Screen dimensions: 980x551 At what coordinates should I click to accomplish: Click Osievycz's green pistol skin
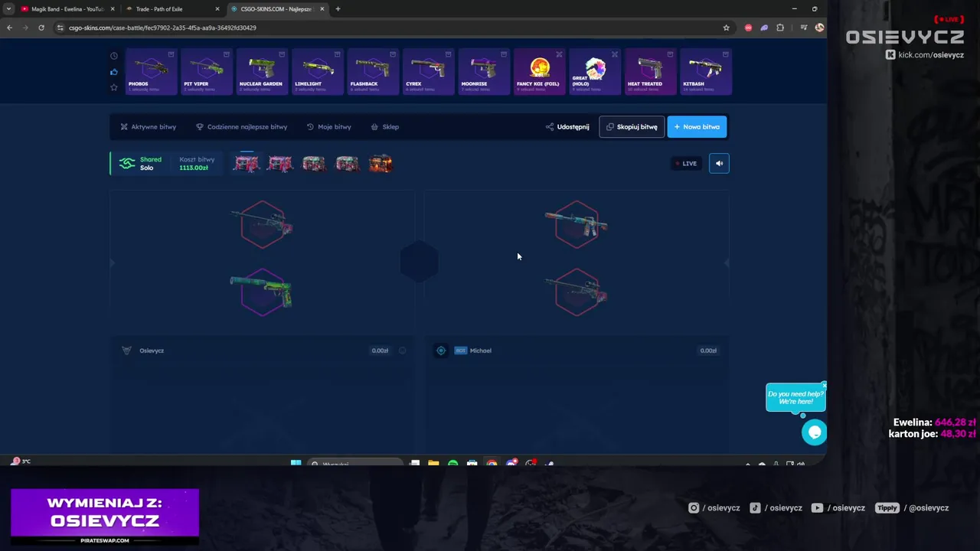pos(262,292)
